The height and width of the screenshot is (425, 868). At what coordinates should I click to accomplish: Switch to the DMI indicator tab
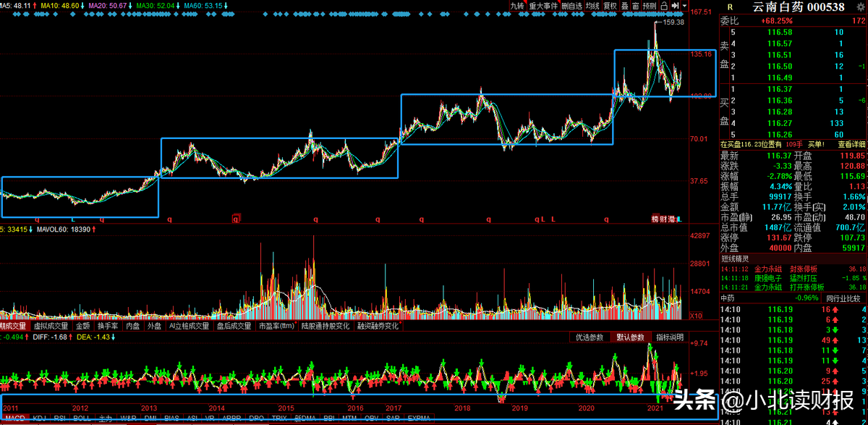click(x=150, y=418)
